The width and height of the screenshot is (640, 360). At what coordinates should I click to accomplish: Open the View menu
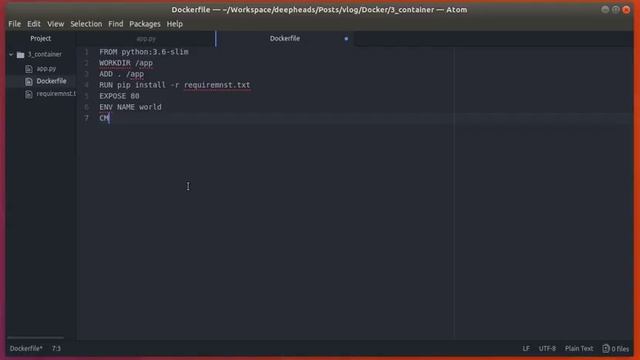[56, 24]
